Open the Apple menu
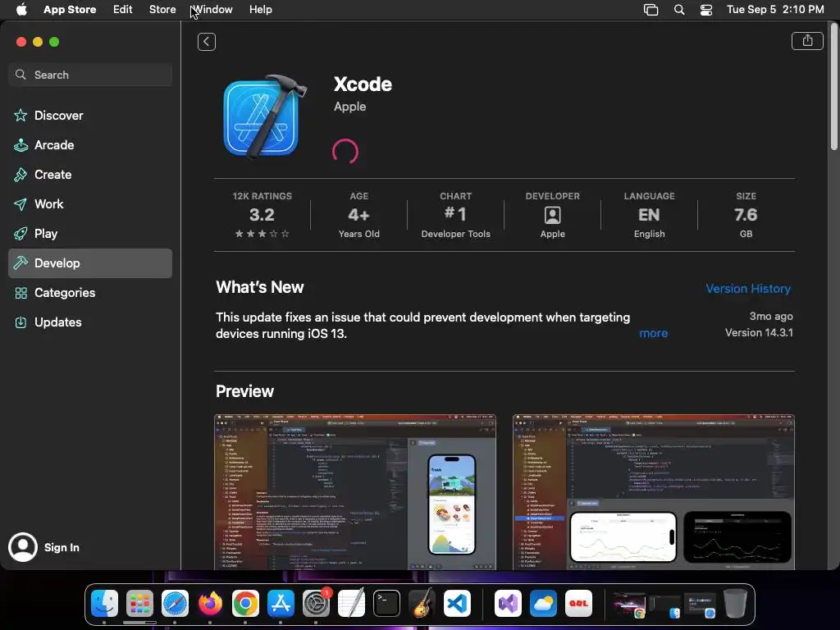Image resolution: width=840 pixels, height=630 pixels. [21, 10]
